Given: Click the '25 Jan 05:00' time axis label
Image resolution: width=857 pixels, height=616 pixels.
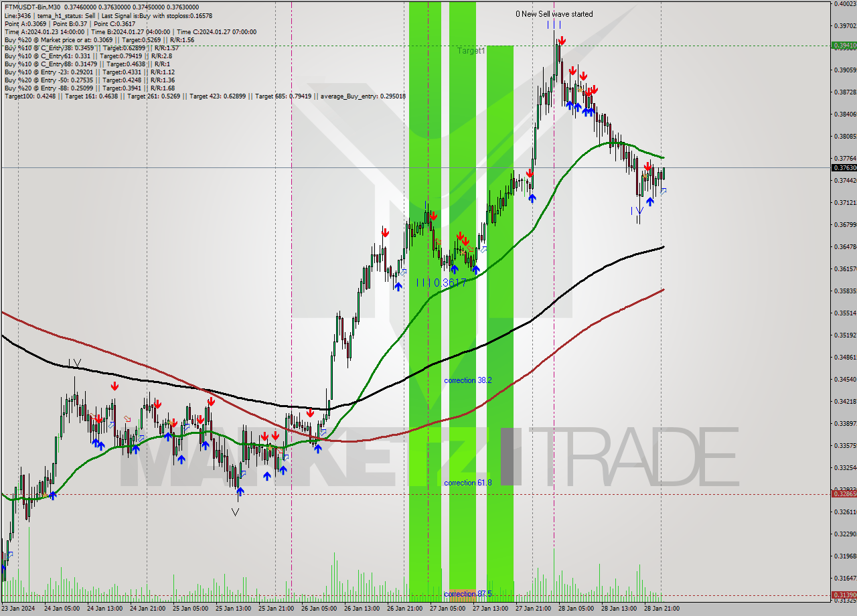Looking at the screenshot, I should [x=190, y=609].
